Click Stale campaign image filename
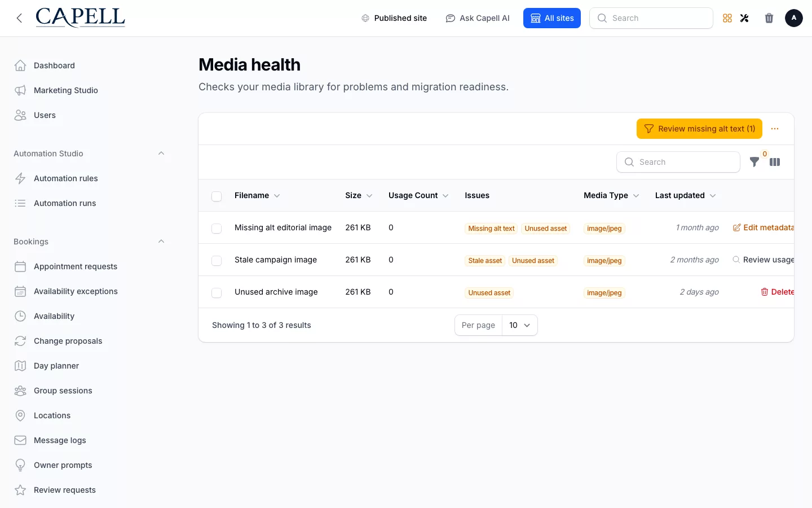Image resolution: width=812 pixels, height=508 pixels. click(x=276, y=260)
